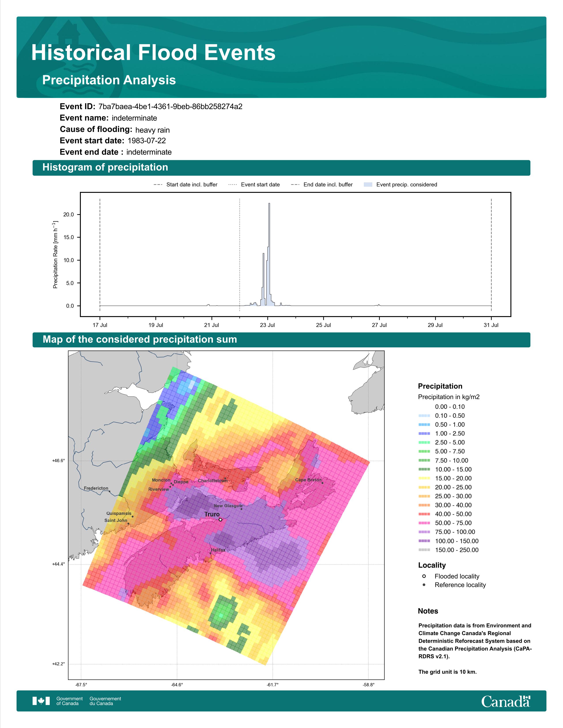Click the -64.6° longitude label

point(177,685)
